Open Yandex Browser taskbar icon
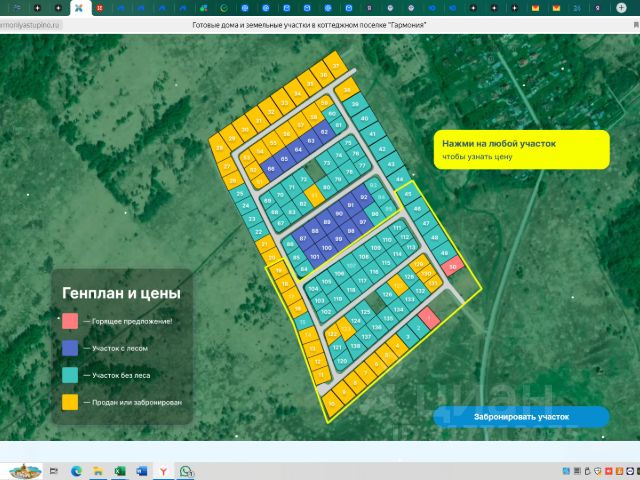The image size is (640, 480). point(163,470)
